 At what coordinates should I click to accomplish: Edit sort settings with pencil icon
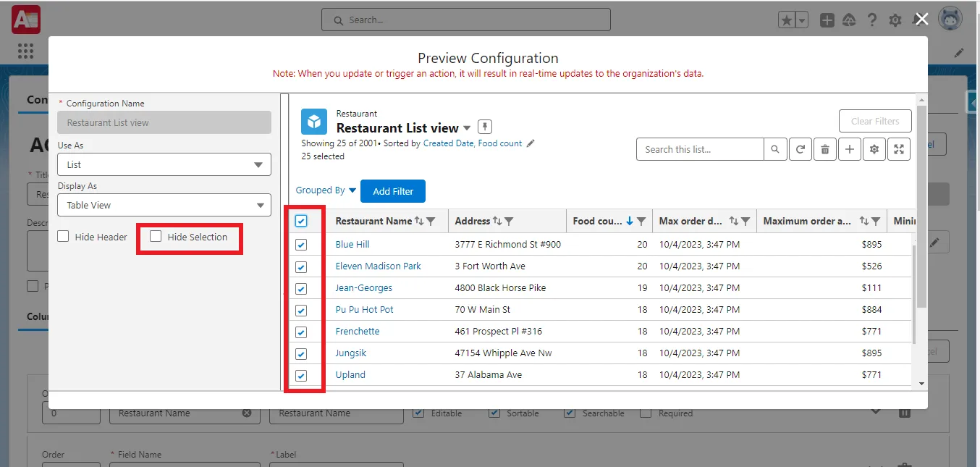(x=531, y=143)
